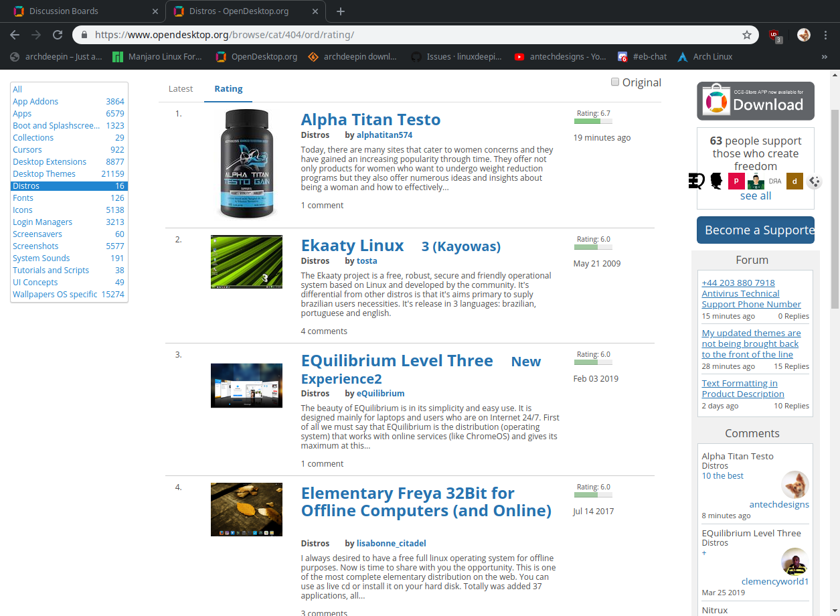Open the archdeepin download bookmark
The height and width of the screenshot is (616, 840).
[352, 57]
